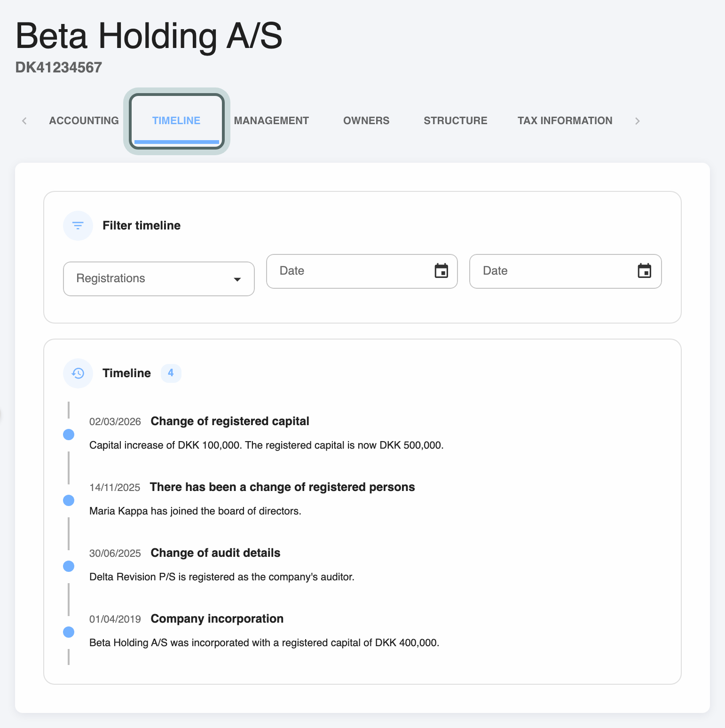
Task: Select the 'Change of registered capital' heading
Action: tap(230, 421)
